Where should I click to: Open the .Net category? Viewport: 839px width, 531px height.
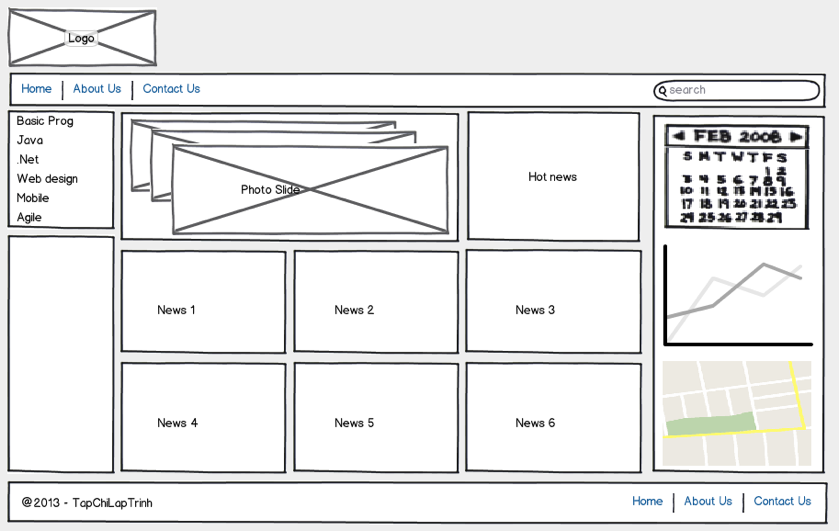pyautogui.click(x=28, y=160)
